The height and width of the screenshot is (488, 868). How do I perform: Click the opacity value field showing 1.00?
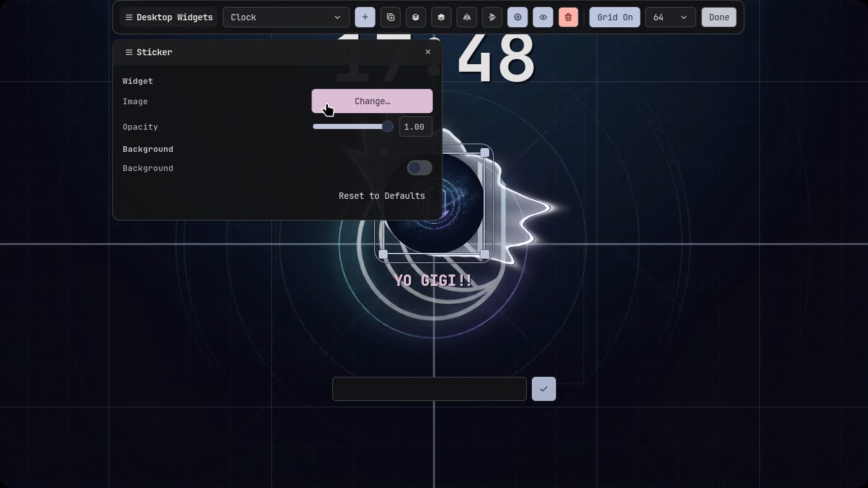pyautogui.click(x=416, y=126)
